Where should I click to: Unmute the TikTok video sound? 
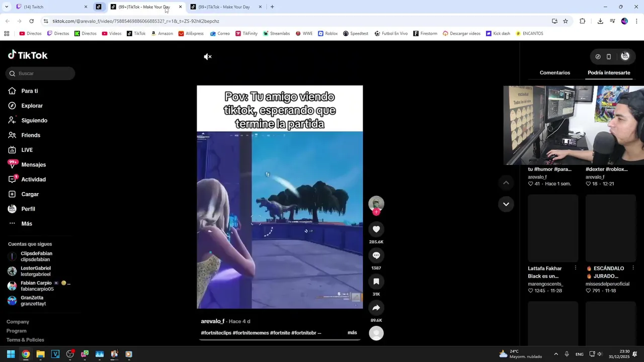pos(207,57)
